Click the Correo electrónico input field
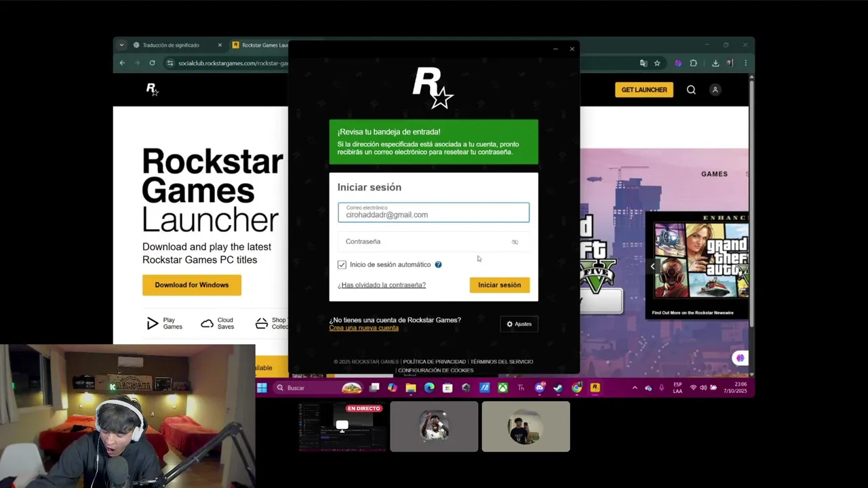Screen dimensions: 868x488 pyautogui.click(x=433, y=212)
